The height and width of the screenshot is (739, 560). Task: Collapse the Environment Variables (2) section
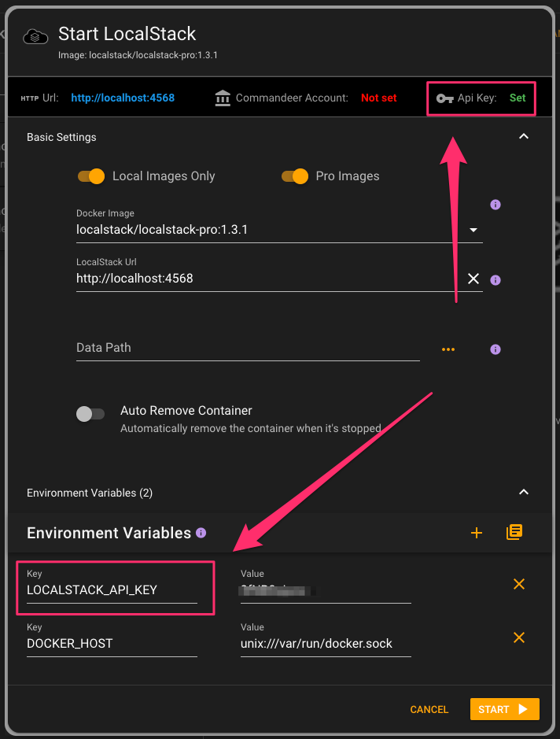click(x=524, y=493)
